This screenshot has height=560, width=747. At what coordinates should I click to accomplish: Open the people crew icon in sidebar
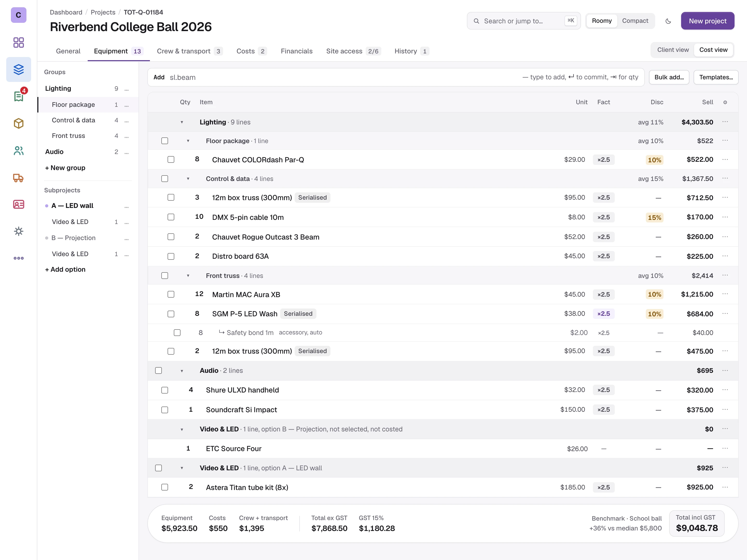(19, 151)
